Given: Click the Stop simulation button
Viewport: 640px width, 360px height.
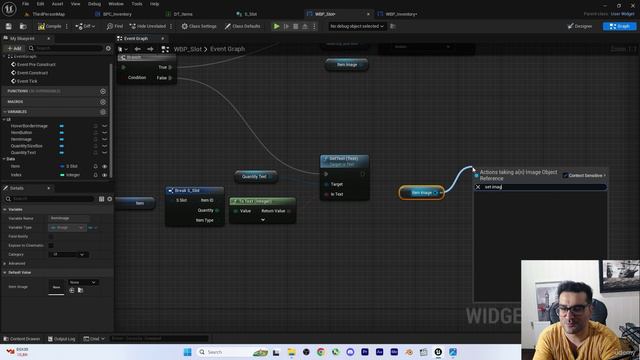Looking at the screenshot, I should tap(296, 26).
